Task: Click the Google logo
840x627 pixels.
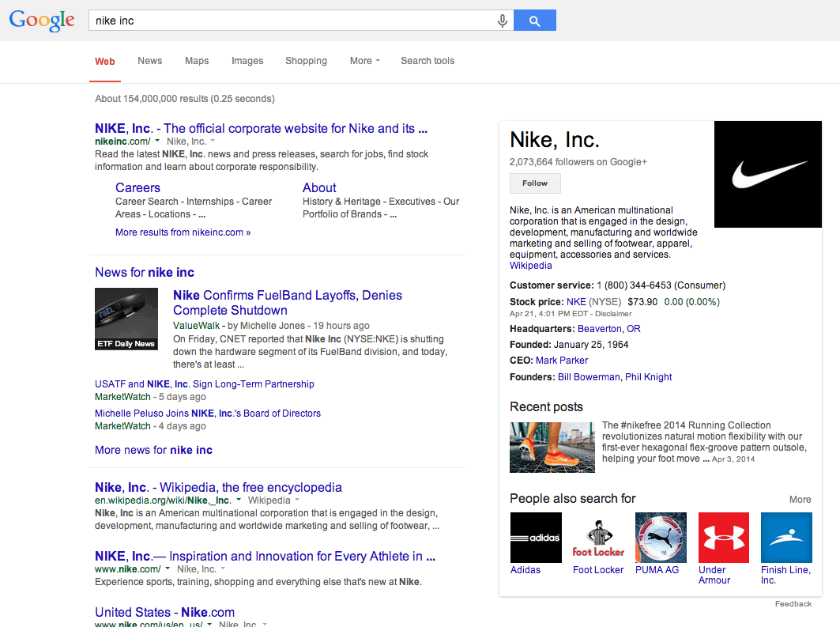Action: point(42,21)
